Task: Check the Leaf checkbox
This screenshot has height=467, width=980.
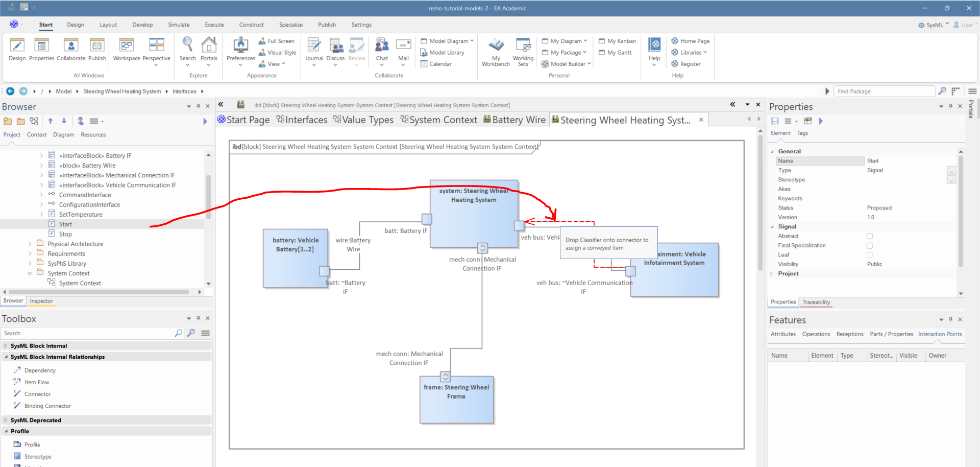Action: pyautogui.click(x=870, y=255)
